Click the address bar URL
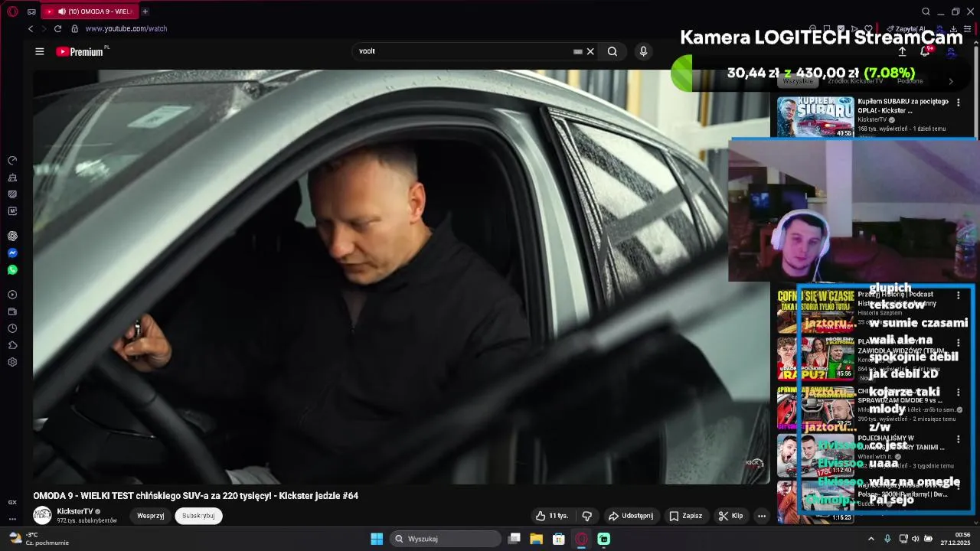Viewport: 980px width, 551px height. click(126, 28)
